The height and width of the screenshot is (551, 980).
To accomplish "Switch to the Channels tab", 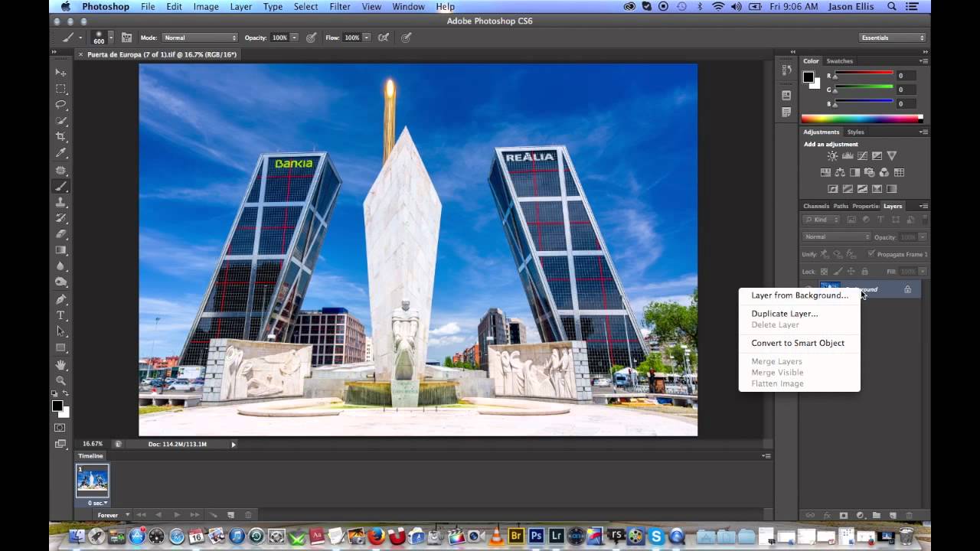I will point(816,206).
